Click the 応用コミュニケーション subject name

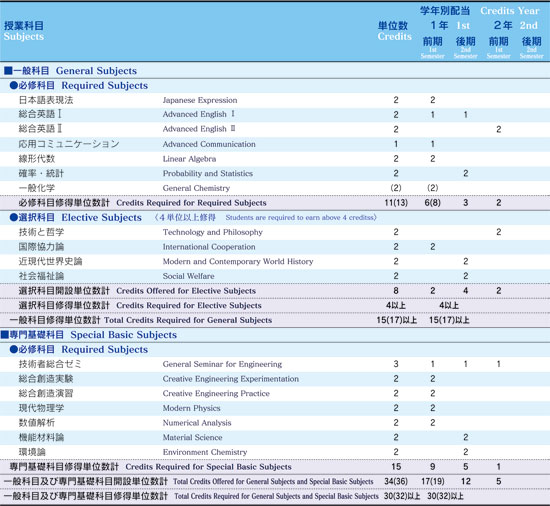69,144
